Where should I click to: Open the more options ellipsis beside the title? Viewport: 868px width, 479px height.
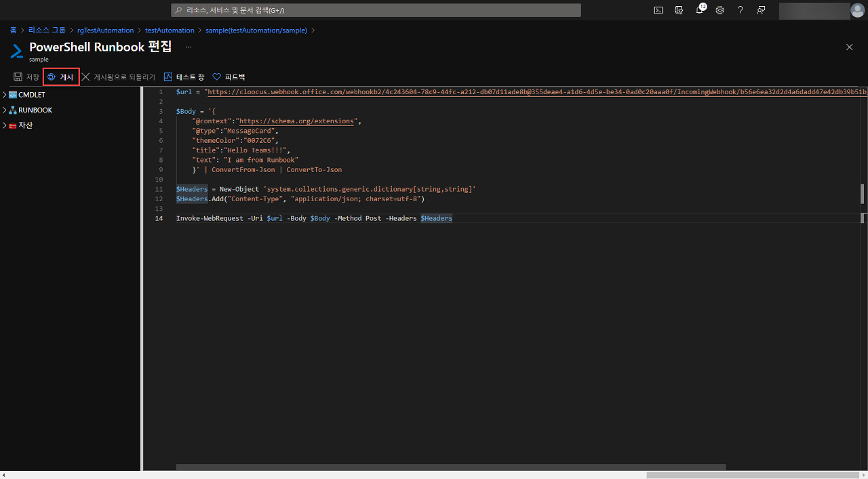point(189,47)
